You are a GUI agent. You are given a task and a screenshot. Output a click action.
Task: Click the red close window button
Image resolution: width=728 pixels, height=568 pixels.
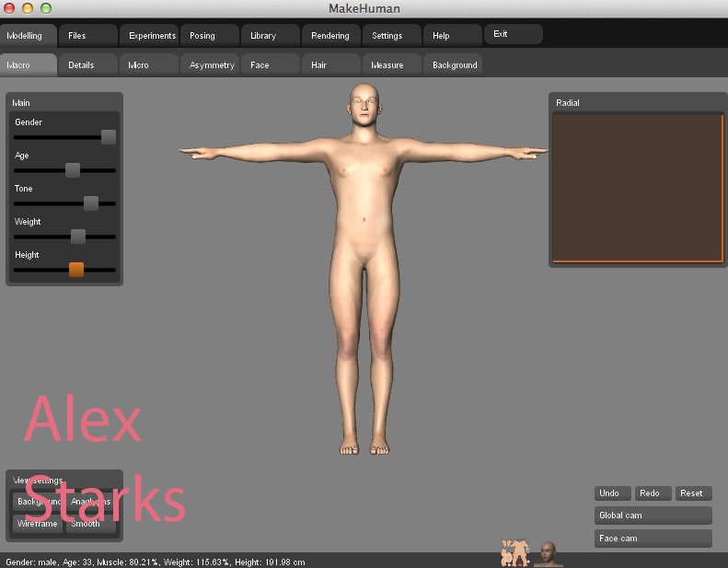9,8
